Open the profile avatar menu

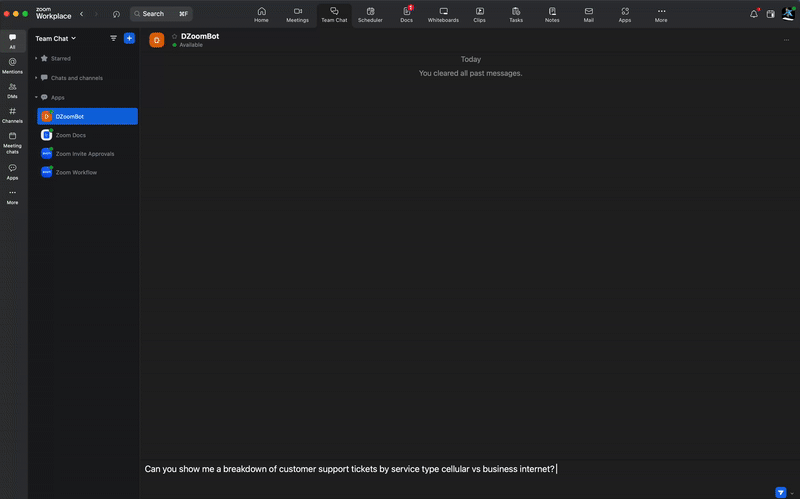[788, 14]
